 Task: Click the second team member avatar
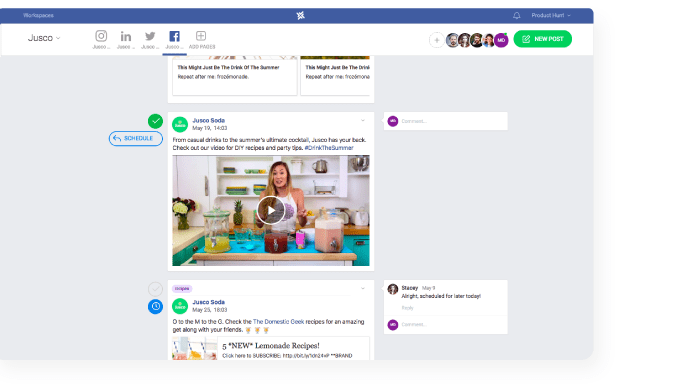[465, 40]
